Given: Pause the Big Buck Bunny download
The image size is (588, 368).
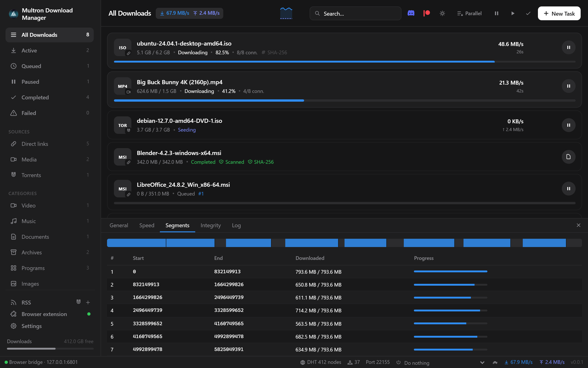Looking at the screenshot, I should [x=568, y=86].
